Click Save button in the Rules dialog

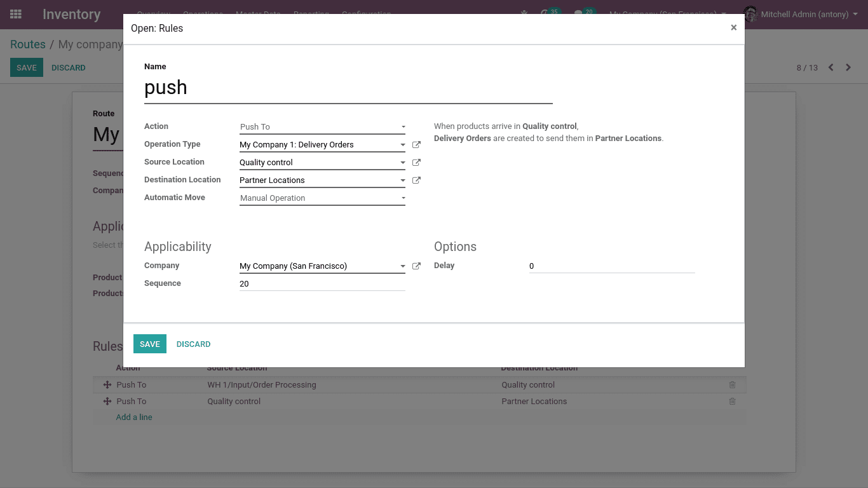pos(150,344)
